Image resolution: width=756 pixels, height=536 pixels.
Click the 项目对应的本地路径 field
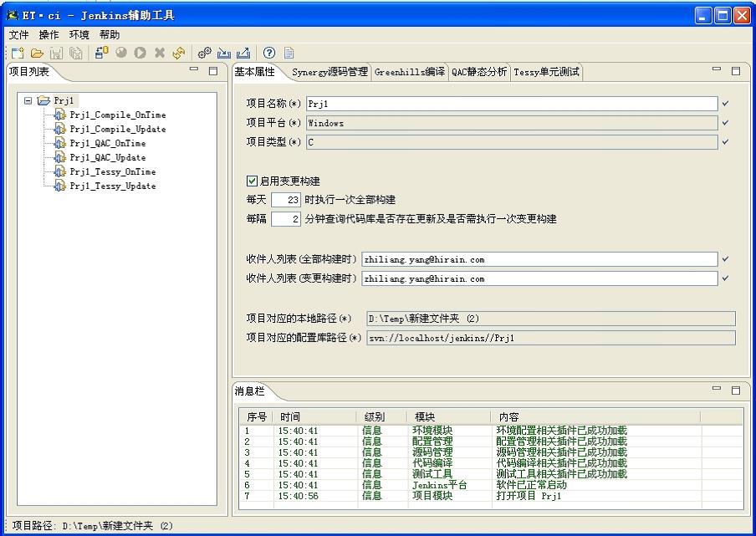click(551, 319)
